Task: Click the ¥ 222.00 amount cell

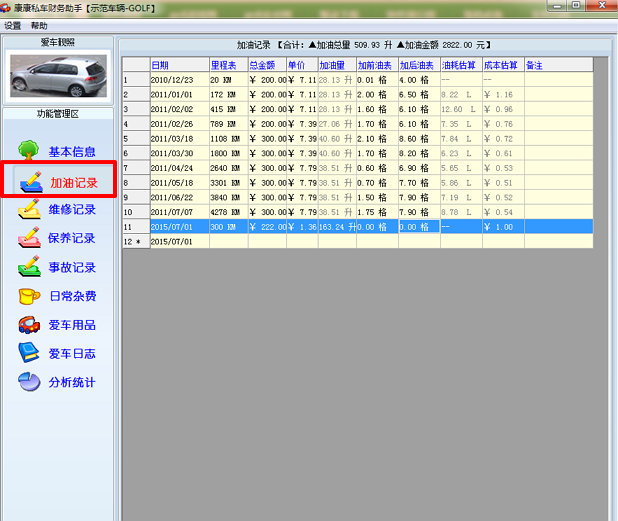Action: pyautogui.click(x=267, y=227)
